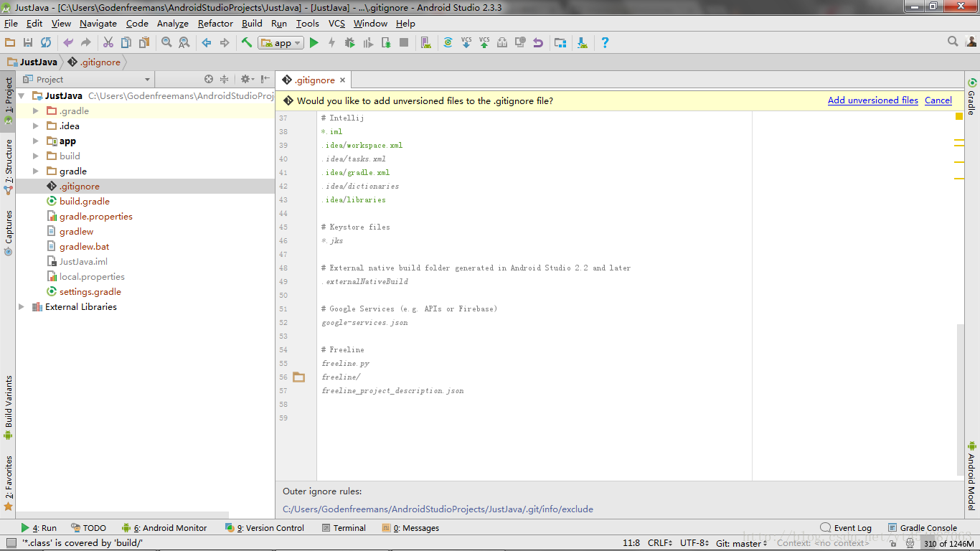
Task: Open Search Everywhere magnifier at top right
Action: pyautogui.click(x=953, y=42)
